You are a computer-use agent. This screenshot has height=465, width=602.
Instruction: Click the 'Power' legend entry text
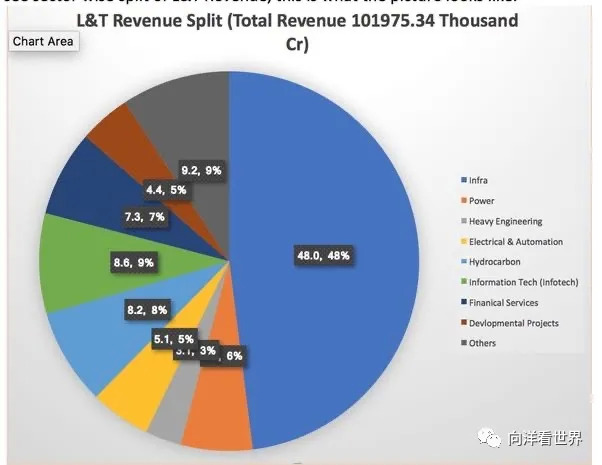[481, 201]
